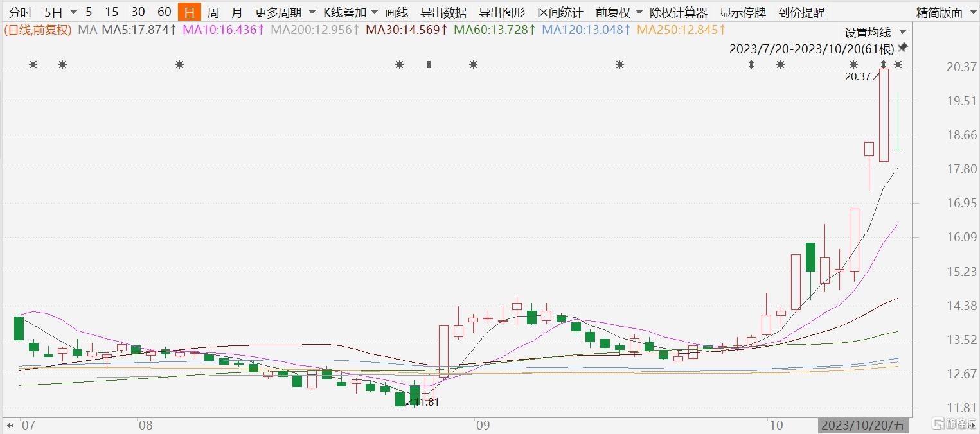Image resolution: width=980 pixels, height=434 pixels.
Task: Click the 10 month marker on time axis
Action: coord(776,425)
